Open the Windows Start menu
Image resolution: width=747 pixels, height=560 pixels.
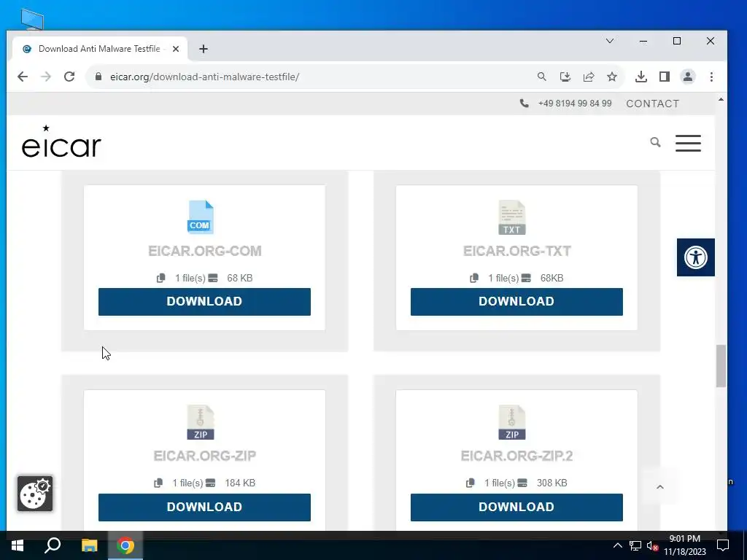(x=18, y=545)
